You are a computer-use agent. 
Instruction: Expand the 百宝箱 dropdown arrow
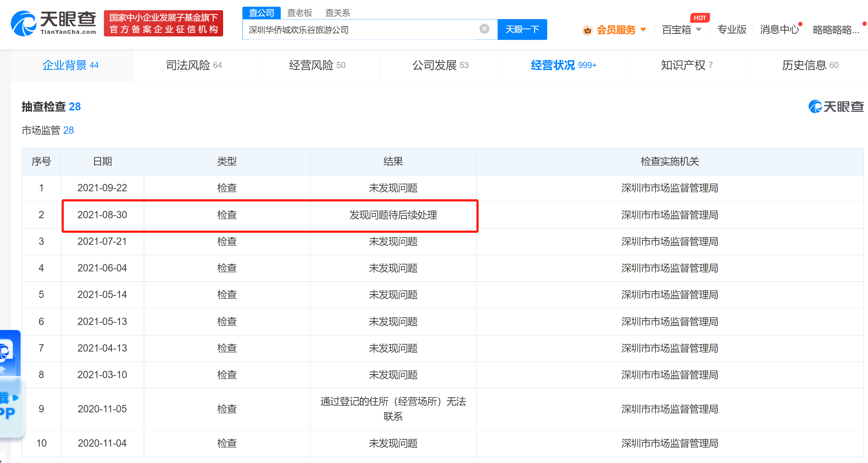click(699, 30)
